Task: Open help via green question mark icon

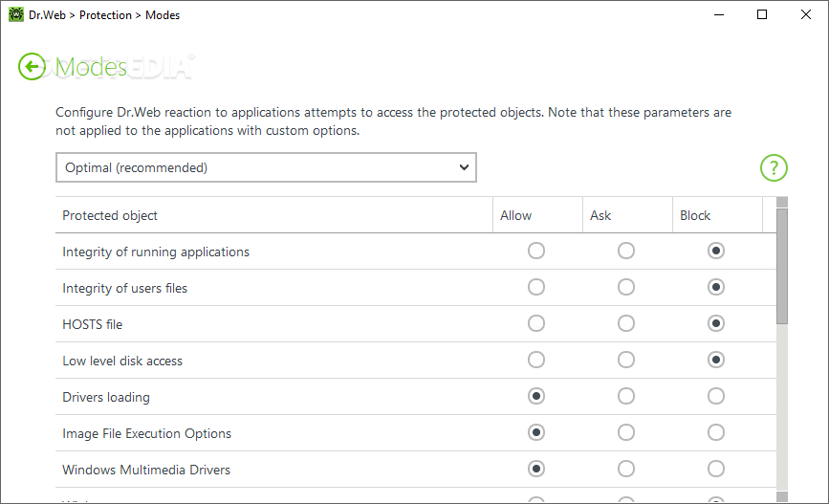Action: click(x=774, y=168)
